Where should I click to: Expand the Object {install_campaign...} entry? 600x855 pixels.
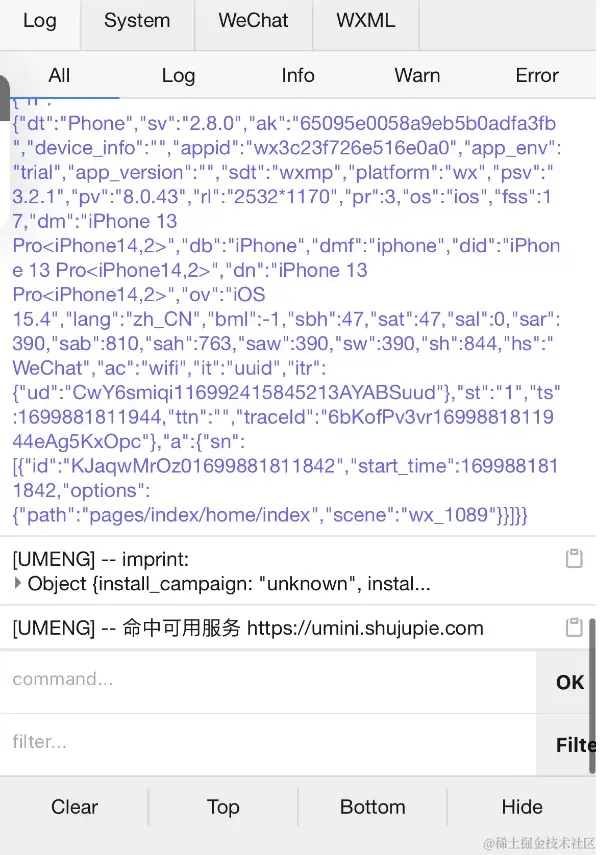[20, 583]
